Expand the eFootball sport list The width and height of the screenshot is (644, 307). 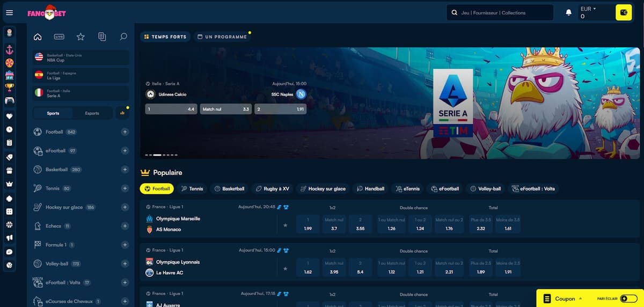tap(125, 151)
